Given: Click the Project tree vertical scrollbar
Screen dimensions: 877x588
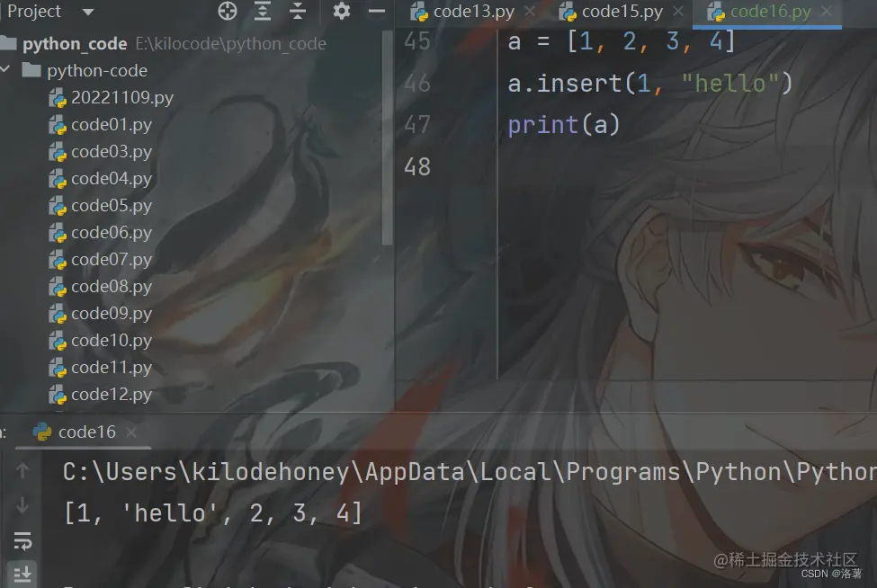Looking at the screenshot, I should (387, 138).
